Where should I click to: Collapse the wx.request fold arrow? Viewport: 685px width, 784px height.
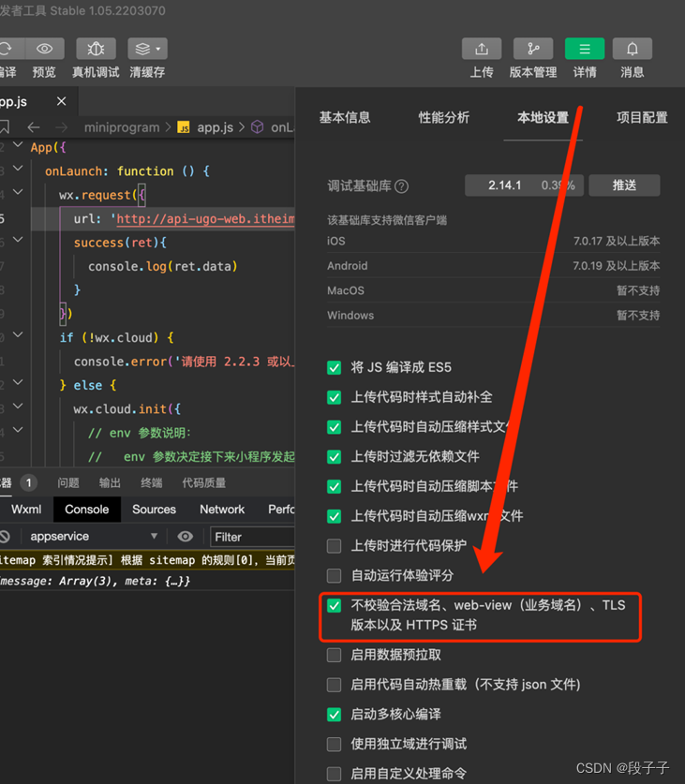pyautogui.click(x=18, y=191)
